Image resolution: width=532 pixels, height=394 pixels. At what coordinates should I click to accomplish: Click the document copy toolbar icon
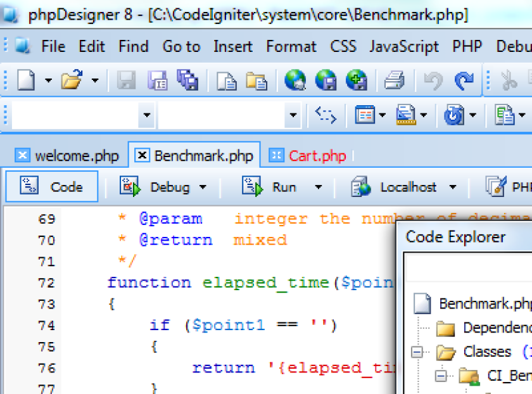click(226, 81)
